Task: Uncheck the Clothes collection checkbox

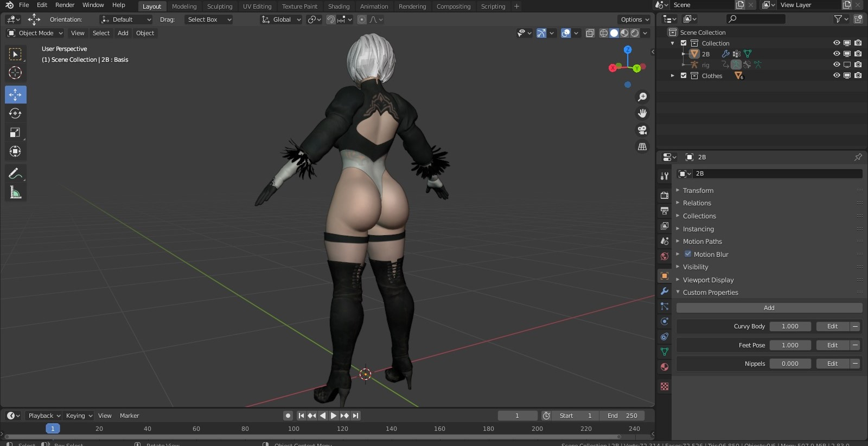Action: [684, 75]
